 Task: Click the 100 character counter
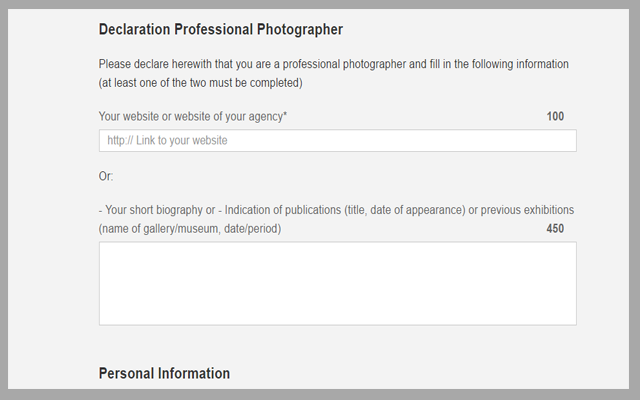(x=555, y=116)
